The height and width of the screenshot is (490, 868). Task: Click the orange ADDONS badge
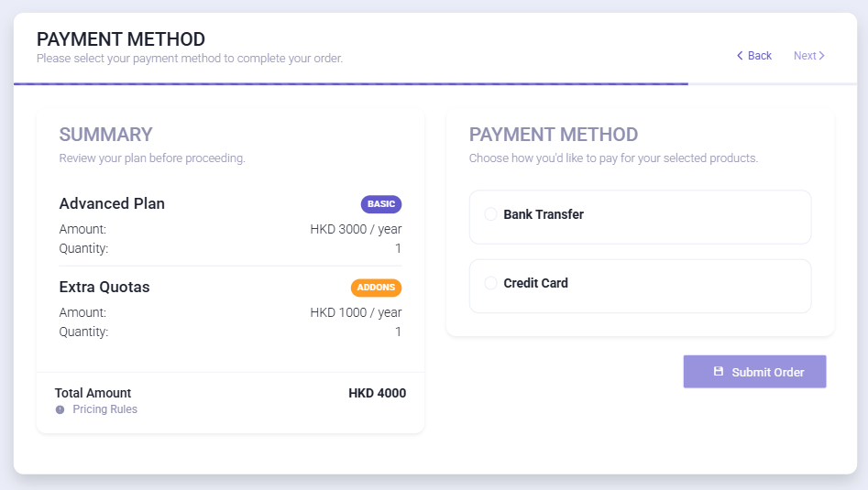pos(376,288)
